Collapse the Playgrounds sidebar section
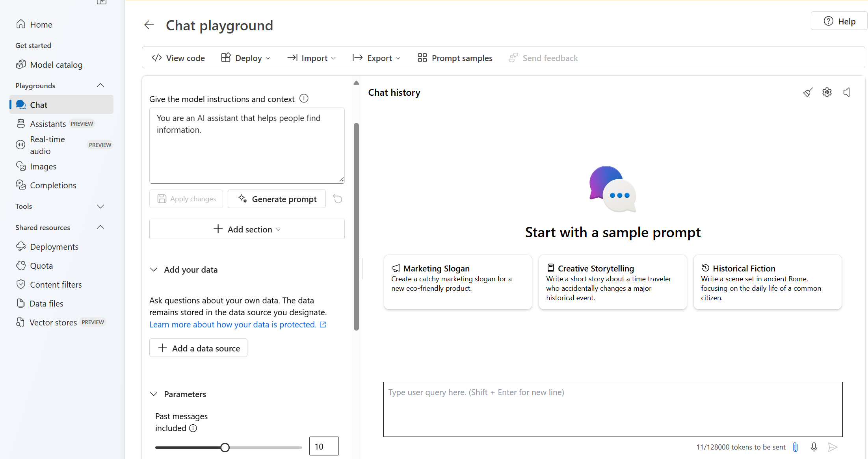Image resolution: width=868 pixels, height=459 pixels. 100,85
